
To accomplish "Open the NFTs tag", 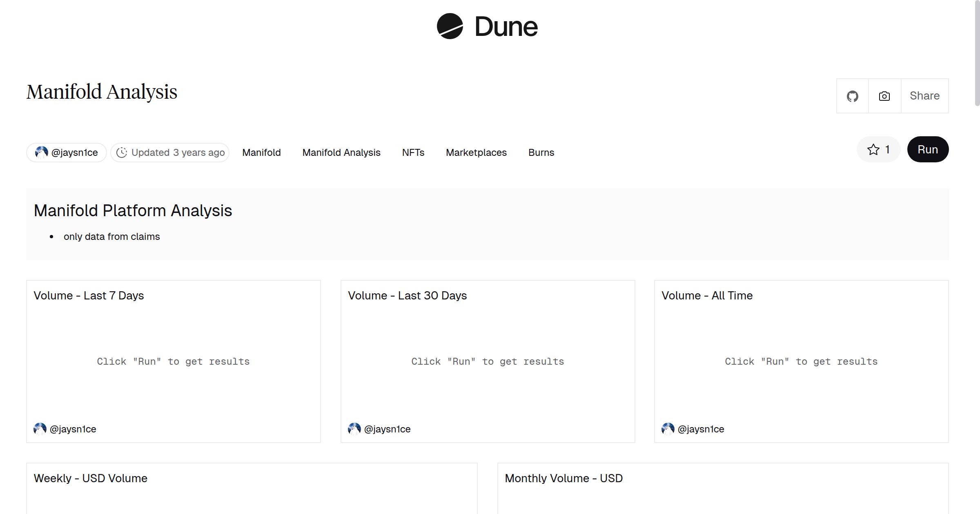I will tap(413, 153).
